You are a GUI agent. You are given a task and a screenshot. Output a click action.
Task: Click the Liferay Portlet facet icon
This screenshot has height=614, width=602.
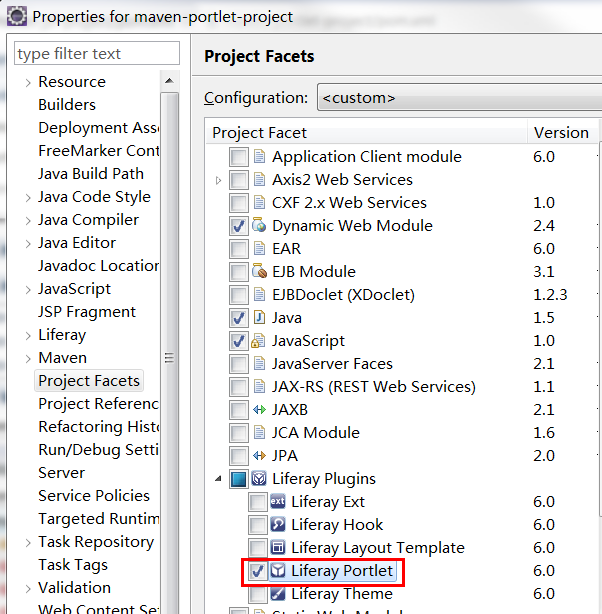tap(279, 571)
